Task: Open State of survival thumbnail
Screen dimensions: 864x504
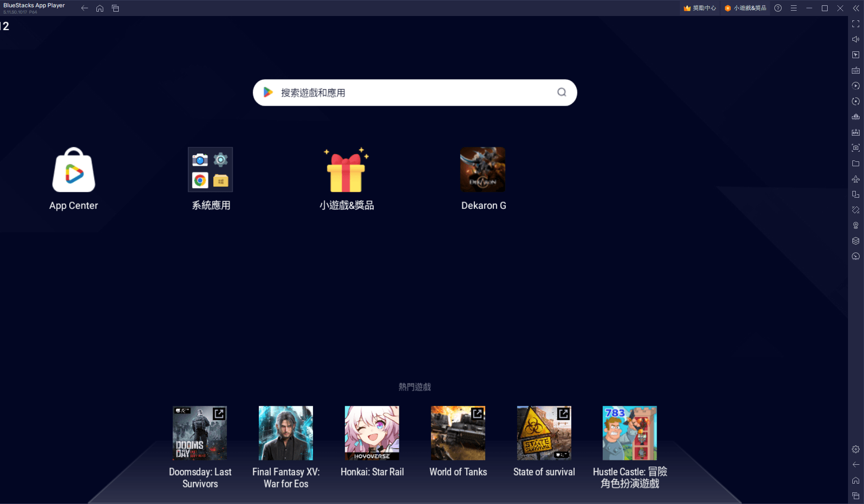Action: (544, 433)
